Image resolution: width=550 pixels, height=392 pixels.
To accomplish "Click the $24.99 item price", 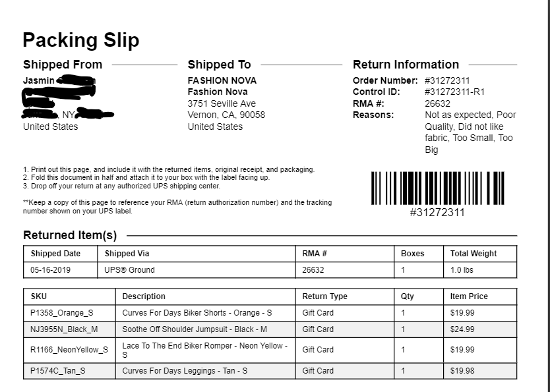I will coord(462,329).
